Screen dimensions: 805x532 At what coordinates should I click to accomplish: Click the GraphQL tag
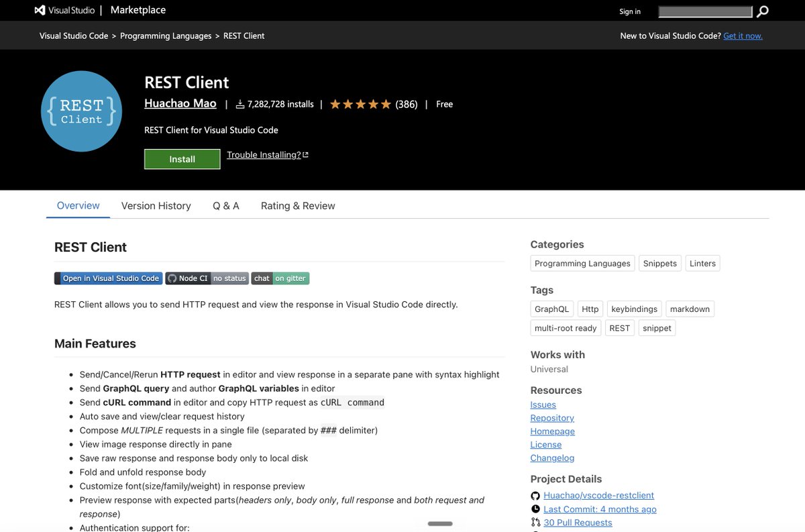click(552, 309)
